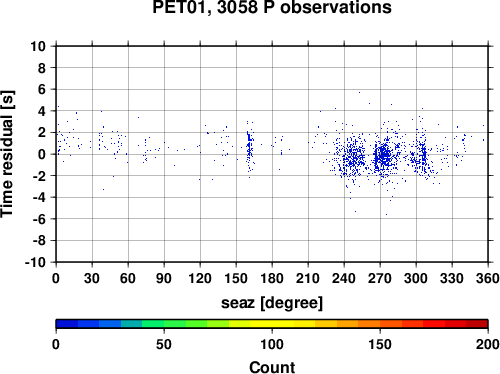Click the dark blue colorbar segment at 0
The width and height of the screenshot is (500, 374).
[x=67, y=324]
